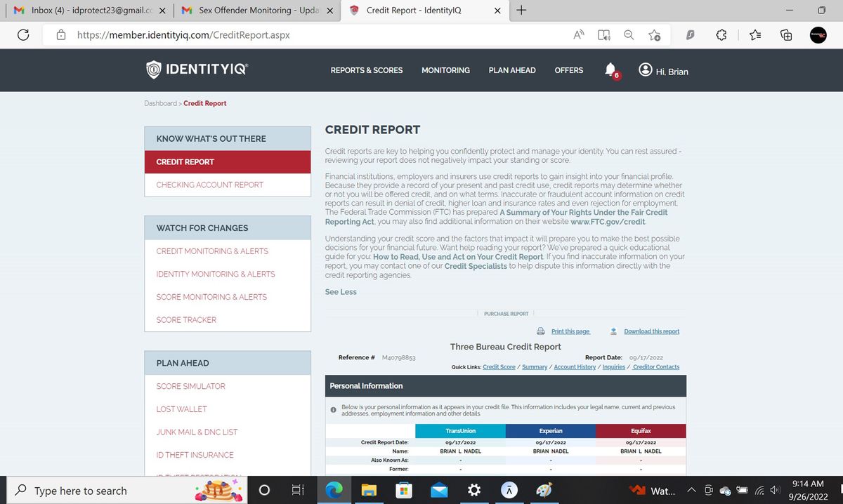
Task: Open the Surfshark extension icon
Action: tap(689, 34)
